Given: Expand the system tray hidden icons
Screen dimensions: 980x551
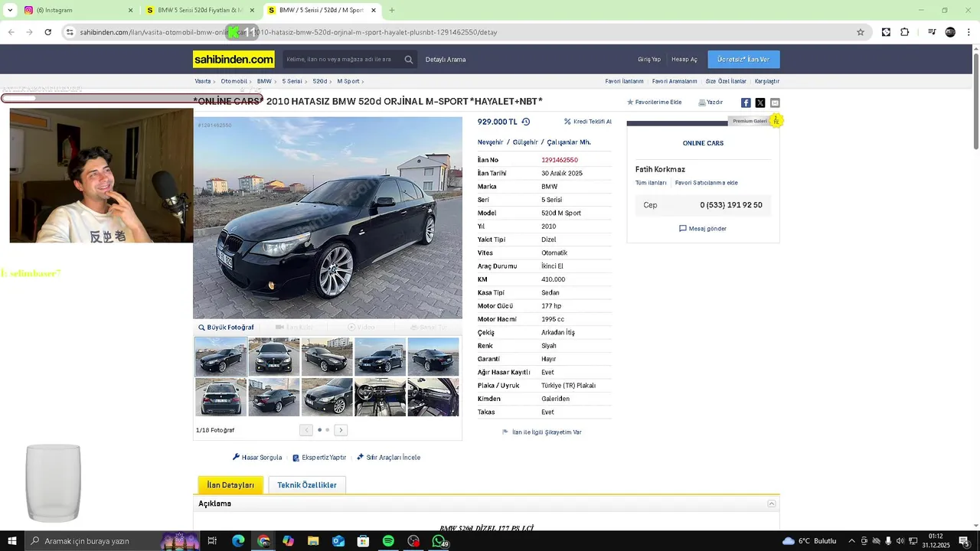Looking at the screenshot, I should pos(851,541).
